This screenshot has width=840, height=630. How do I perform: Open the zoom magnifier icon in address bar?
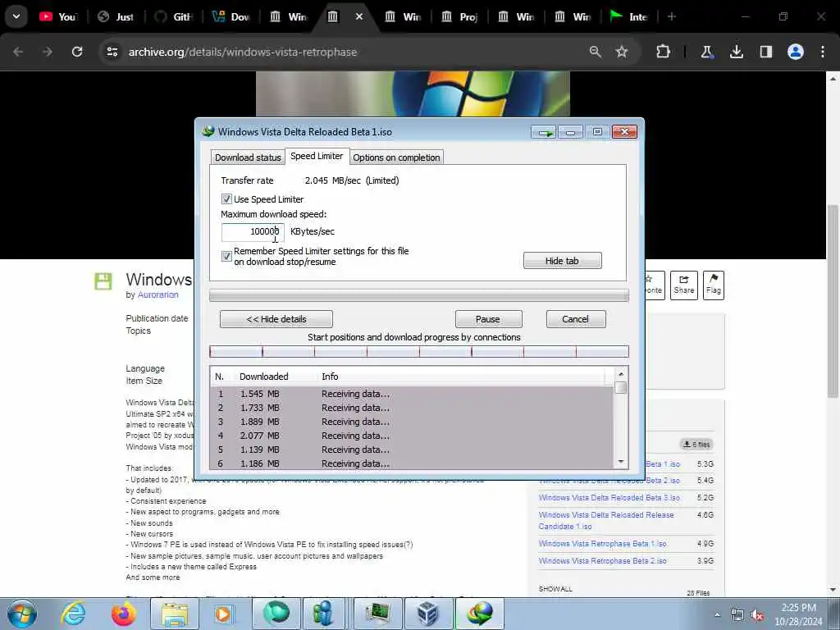[x=596, y=52]
